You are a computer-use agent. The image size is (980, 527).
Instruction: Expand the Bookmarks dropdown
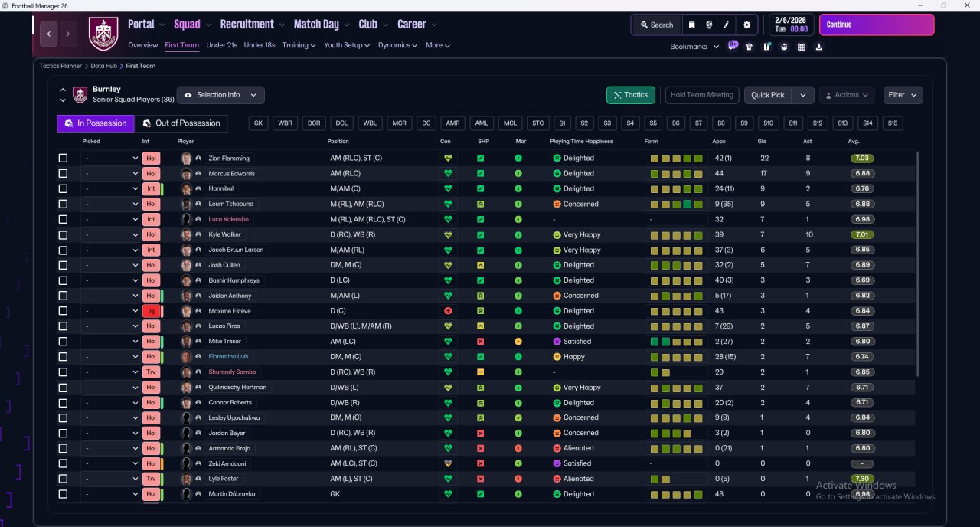point(694,47)
